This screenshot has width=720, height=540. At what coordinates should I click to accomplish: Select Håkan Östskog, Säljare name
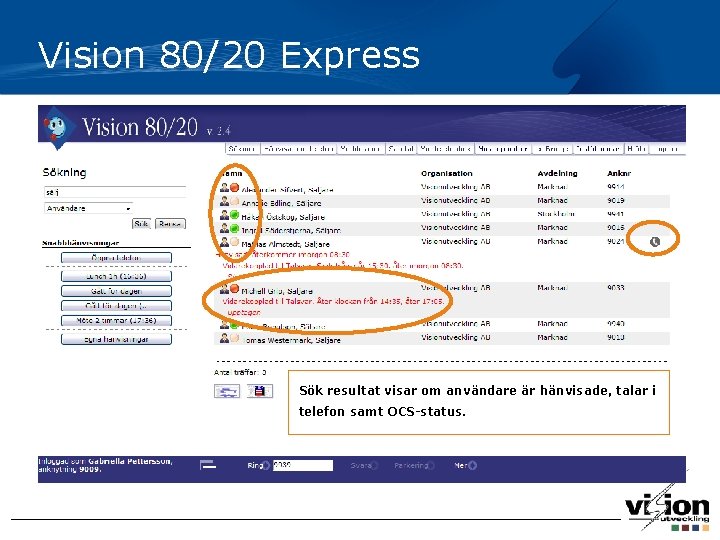tap(283, 217)
